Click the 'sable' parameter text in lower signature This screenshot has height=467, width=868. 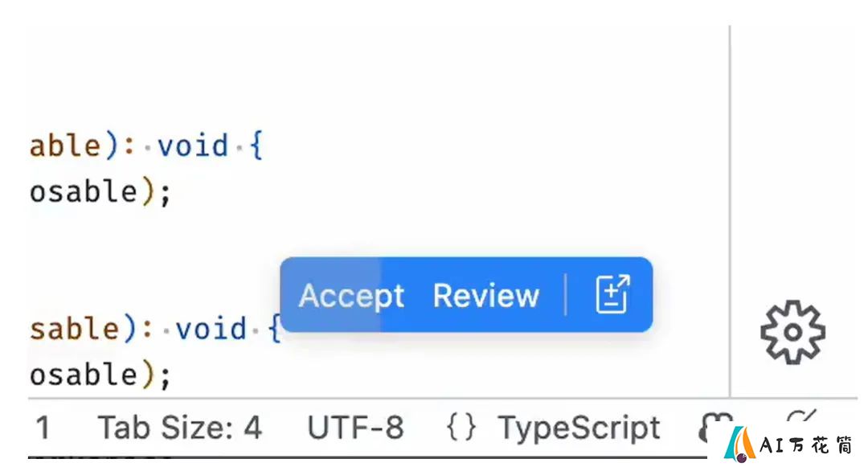coord(74,330)
